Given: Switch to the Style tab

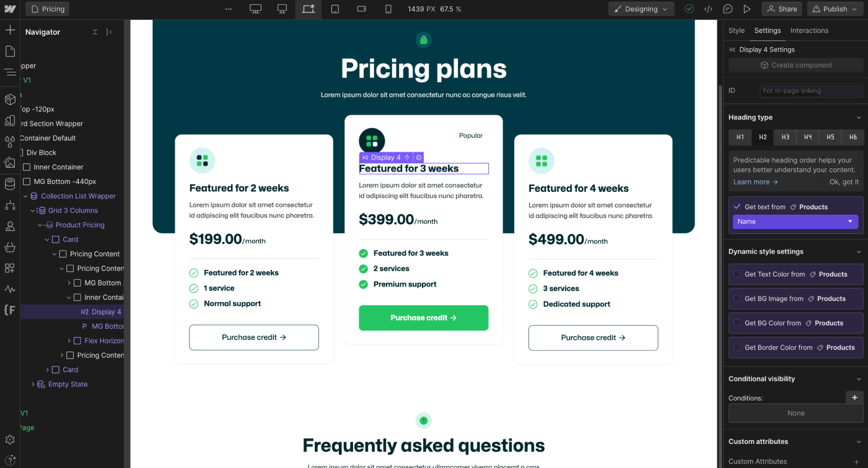Looking at the screenshot, I should [x=737, y=30].
